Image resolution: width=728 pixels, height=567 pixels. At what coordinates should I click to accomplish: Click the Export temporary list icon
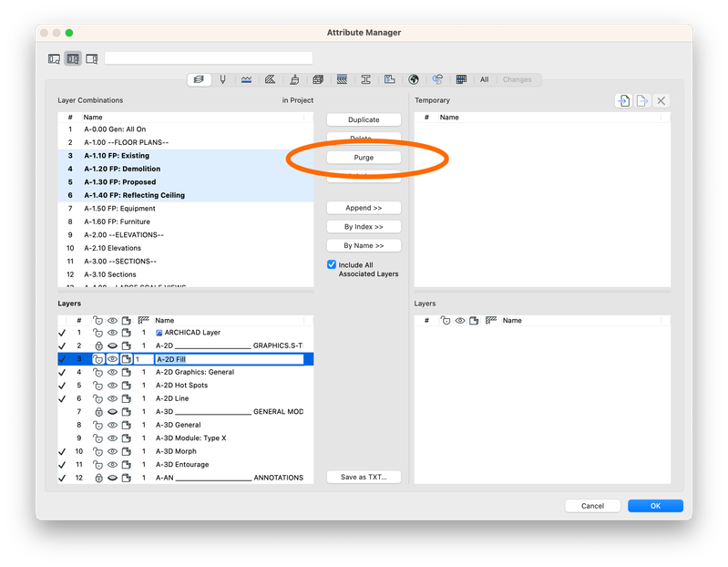[x=642, y=100]
